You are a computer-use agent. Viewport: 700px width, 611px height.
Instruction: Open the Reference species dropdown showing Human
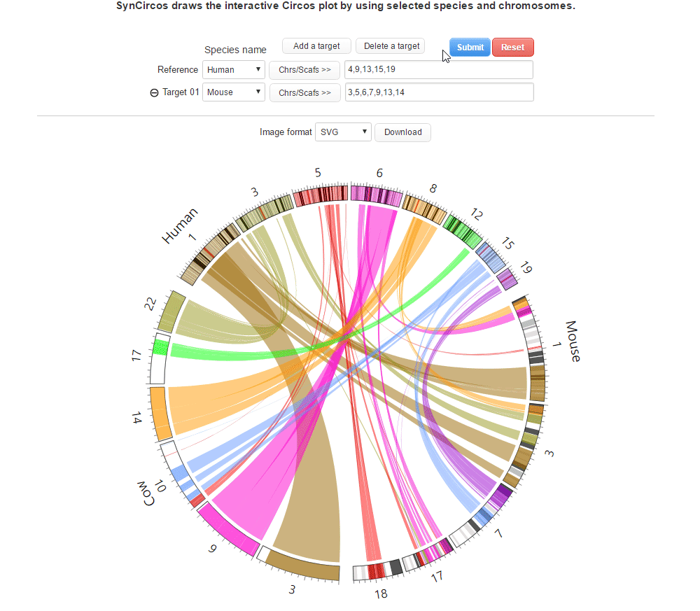click(233, 70)
